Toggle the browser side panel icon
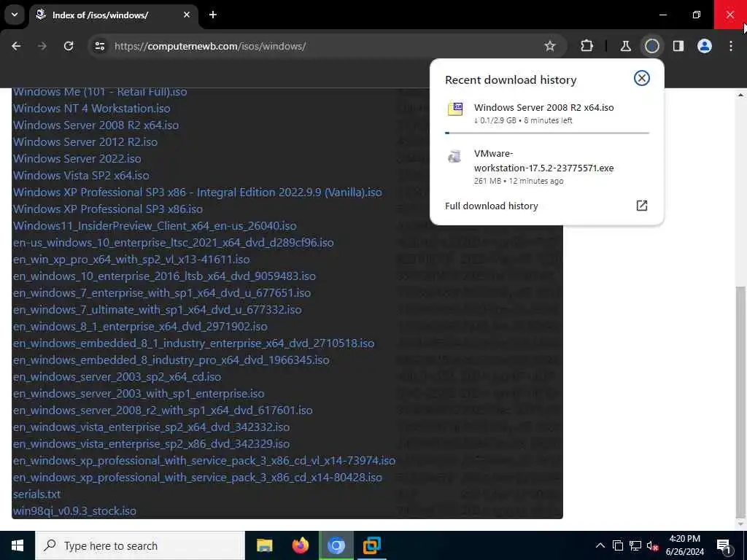 pyautogui.click(x=678, y=46)
